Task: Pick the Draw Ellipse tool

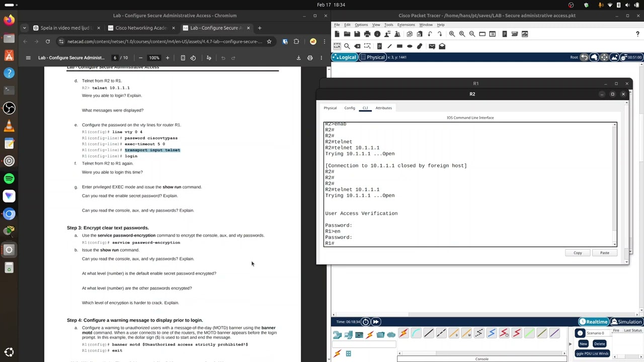Action: (410, 46)
